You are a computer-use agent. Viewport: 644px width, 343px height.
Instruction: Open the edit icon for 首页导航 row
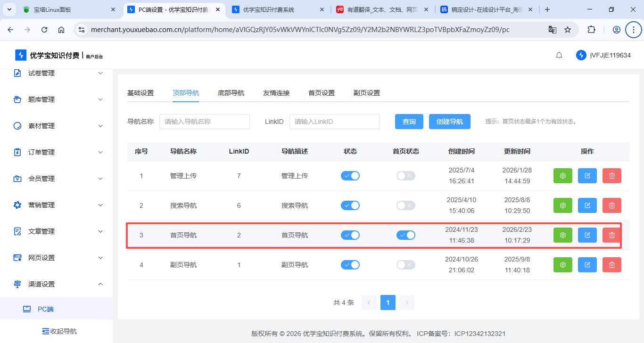coord(587,235)
